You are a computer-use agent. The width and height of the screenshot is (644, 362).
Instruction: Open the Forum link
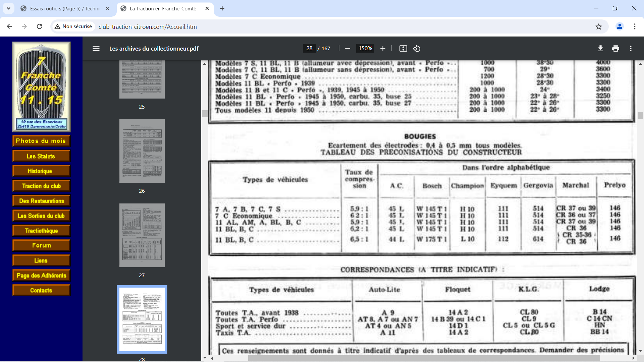click(41, 245)
